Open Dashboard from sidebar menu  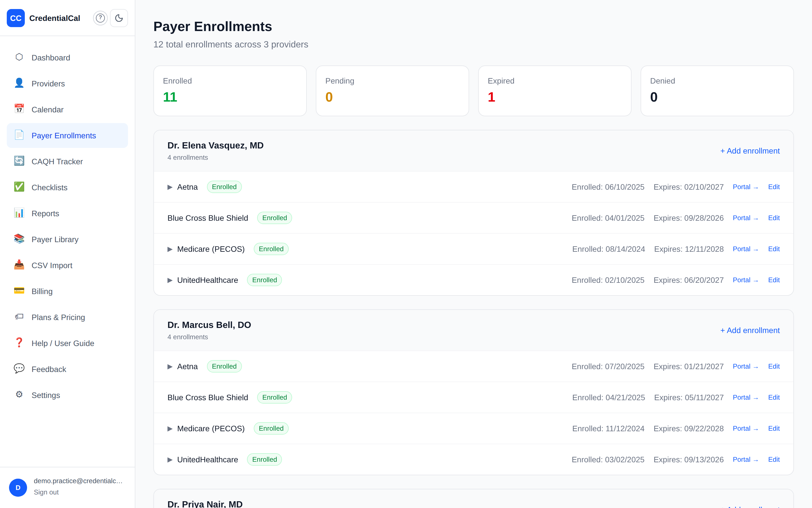pyautogui.click(x=67, y=58)
